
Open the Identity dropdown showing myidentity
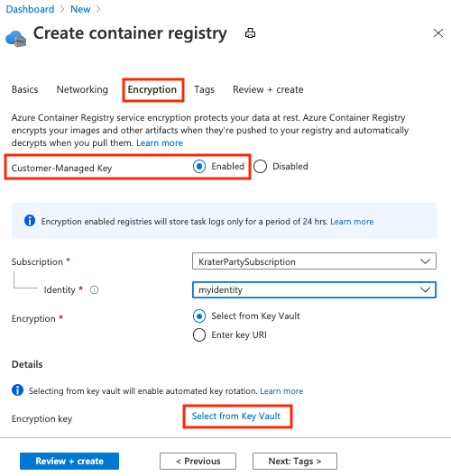click(x=314, y=289)
